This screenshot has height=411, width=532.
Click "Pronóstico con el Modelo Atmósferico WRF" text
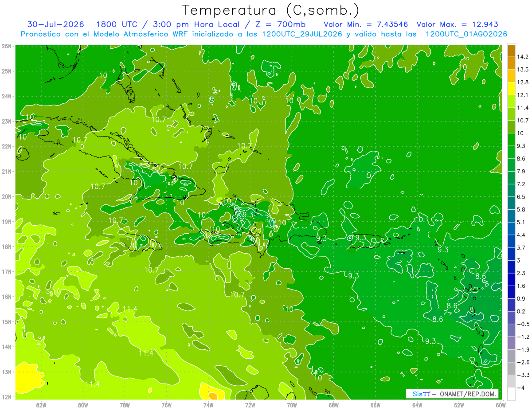pyautogui.click(x=105, y=34)
